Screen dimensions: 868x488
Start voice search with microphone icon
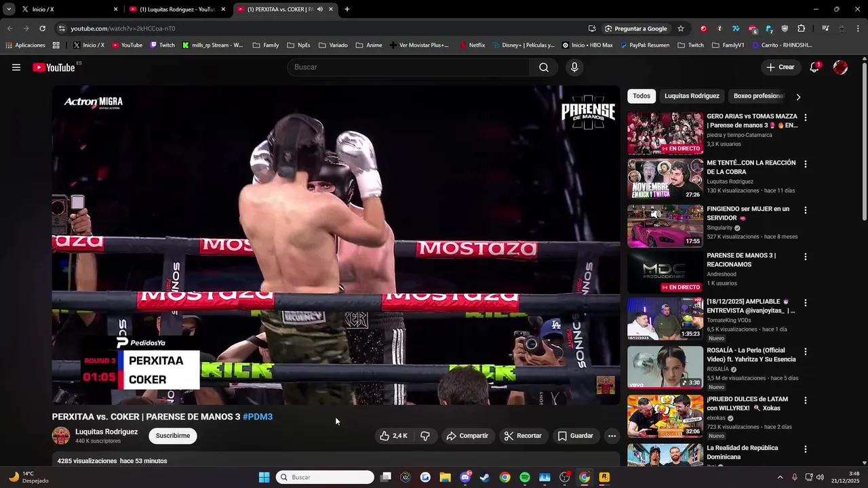574,67
